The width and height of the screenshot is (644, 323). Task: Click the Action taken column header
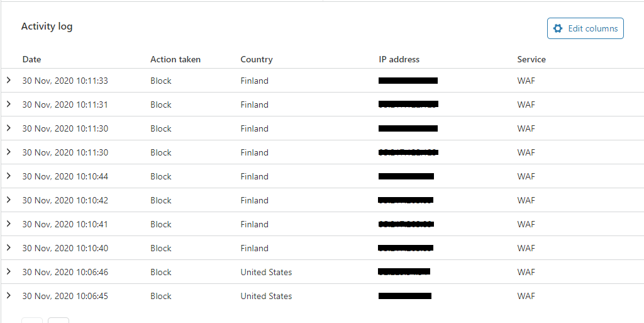175,59
